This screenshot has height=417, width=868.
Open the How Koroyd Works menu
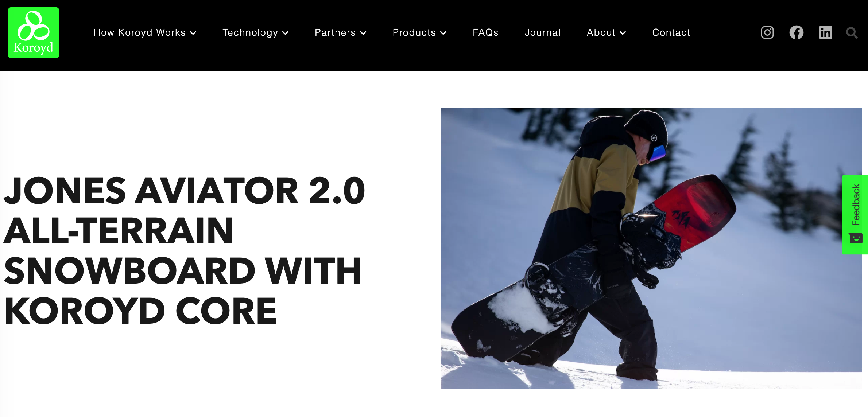139,32
